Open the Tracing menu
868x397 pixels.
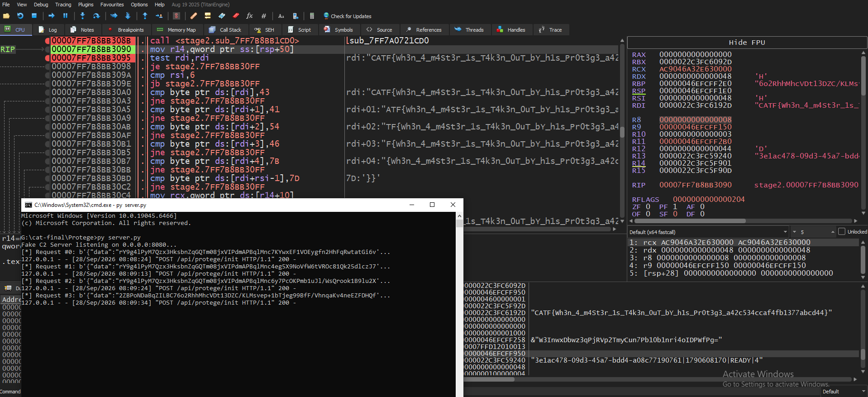click(x=63, y=5)
